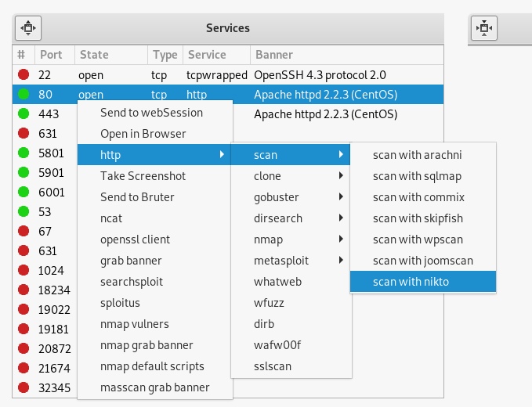
Task: Expand the metasploit submenu
Action: [x=288, y=261]
